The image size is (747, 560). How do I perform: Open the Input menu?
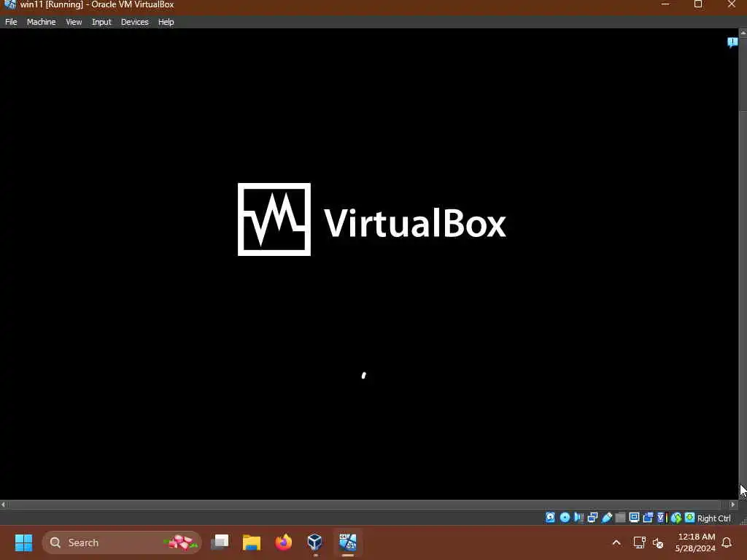click(101, 22)
